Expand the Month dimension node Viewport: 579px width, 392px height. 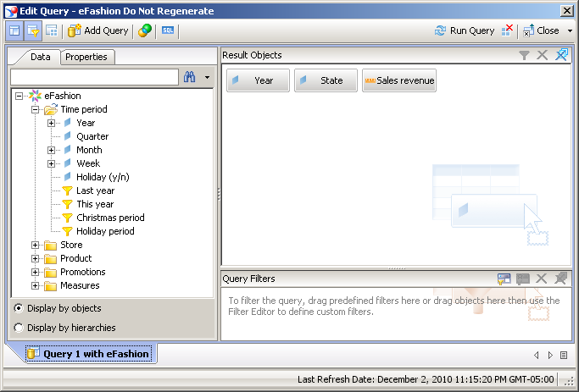pyautogui.click(x=52, y=150)
